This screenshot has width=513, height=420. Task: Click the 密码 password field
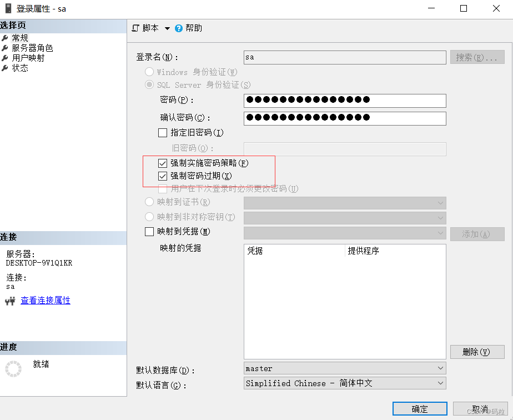pos(345,101)
